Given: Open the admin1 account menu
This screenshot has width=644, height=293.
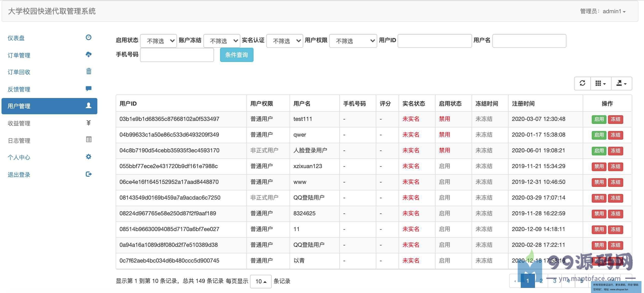Looking at the screenshot, I should [614, 11].
